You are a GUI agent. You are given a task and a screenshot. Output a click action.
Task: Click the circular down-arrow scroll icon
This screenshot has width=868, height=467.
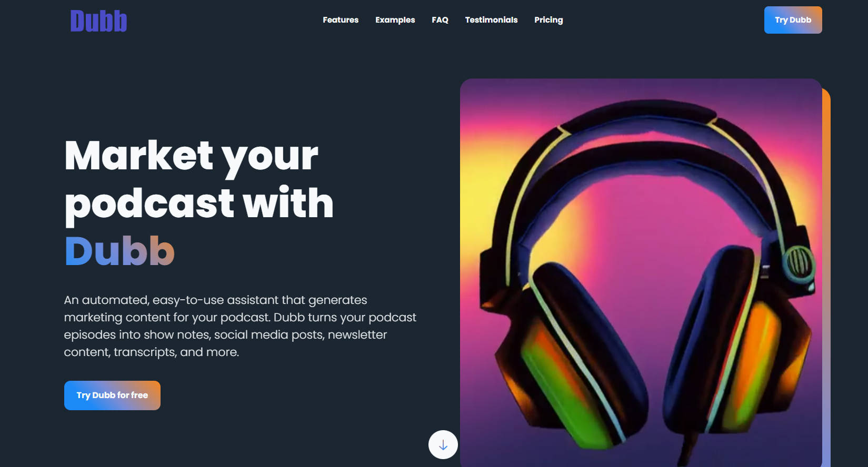click(443, 444)
